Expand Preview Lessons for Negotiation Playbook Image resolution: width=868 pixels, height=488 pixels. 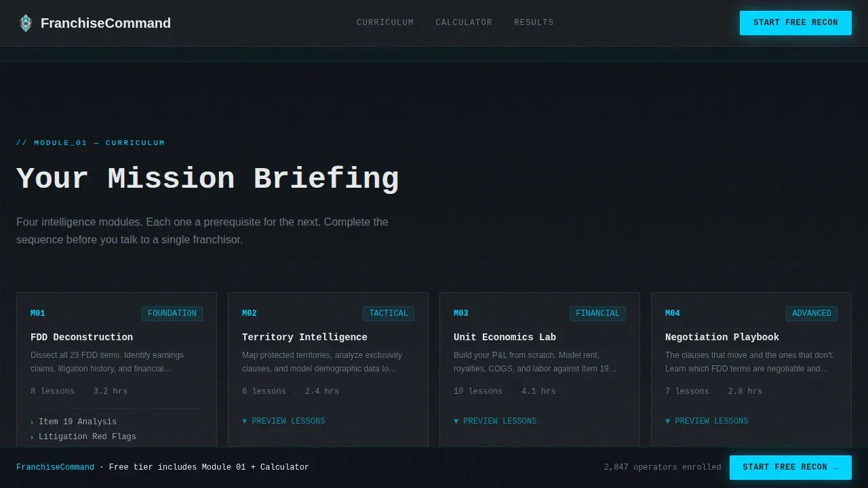(707, 421)
